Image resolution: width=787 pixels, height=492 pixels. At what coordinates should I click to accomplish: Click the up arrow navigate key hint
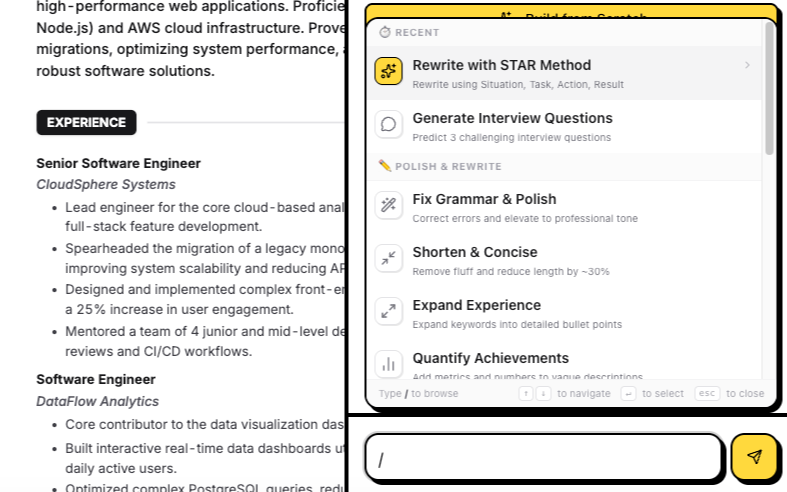(x=526, y=394)
